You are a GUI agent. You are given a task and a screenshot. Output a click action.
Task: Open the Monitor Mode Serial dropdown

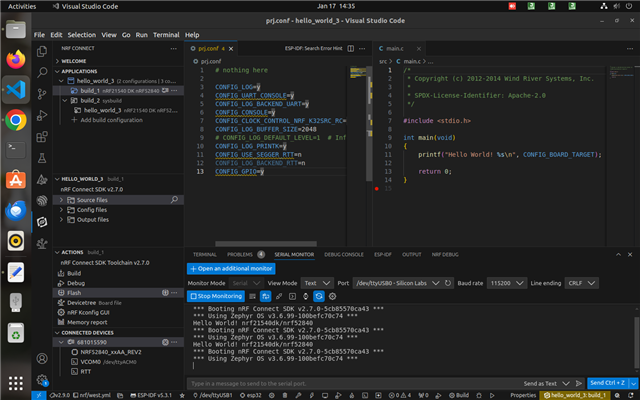pyautogui.click(x=246, y=283)
